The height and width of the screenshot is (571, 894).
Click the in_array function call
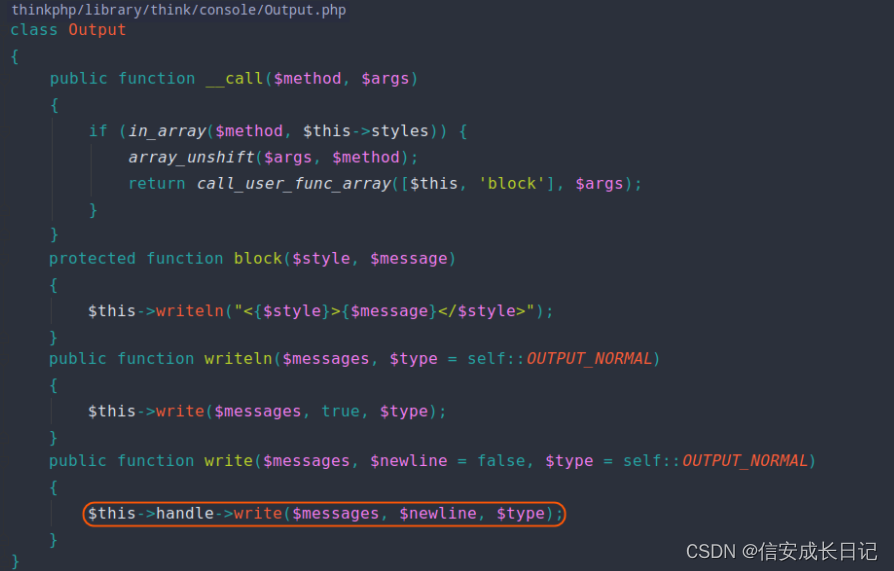pos(166,131)
